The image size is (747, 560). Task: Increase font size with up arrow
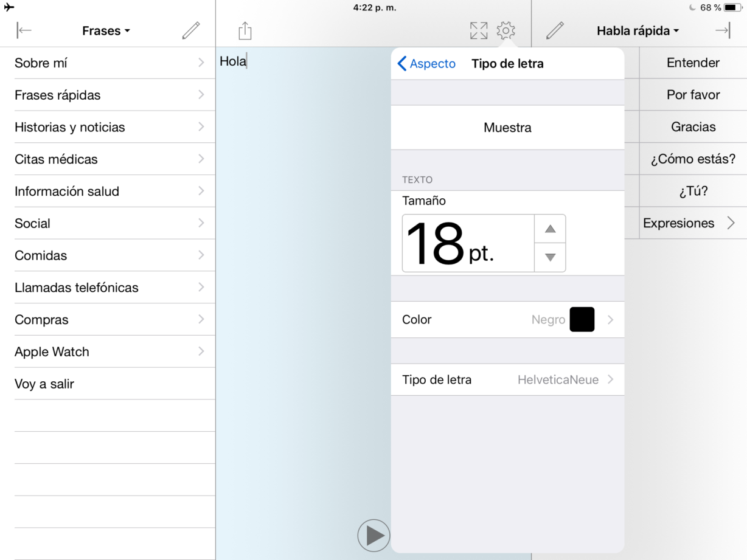(x=550, y=229)
